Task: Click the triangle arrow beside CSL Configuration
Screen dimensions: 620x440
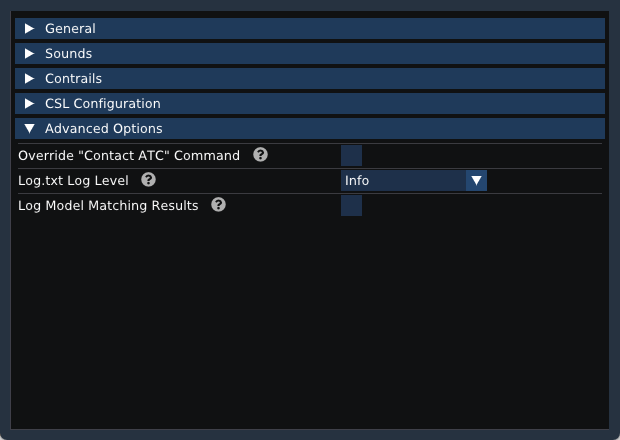Action: tap(29, 103)
